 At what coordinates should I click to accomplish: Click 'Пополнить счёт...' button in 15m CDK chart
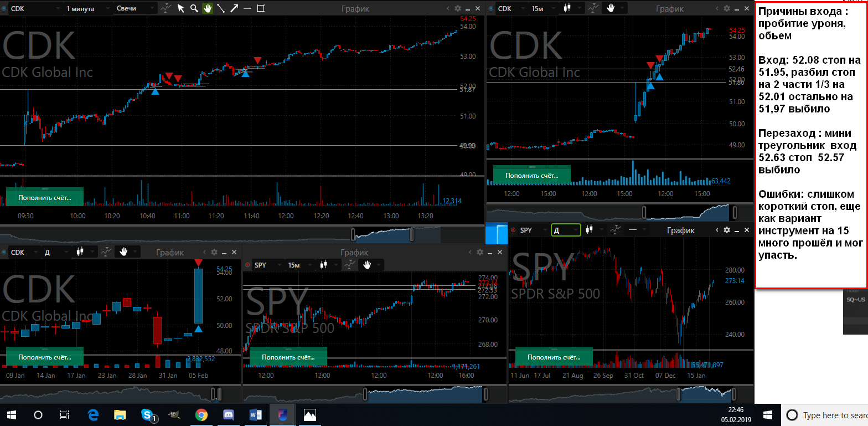point(531,175)
